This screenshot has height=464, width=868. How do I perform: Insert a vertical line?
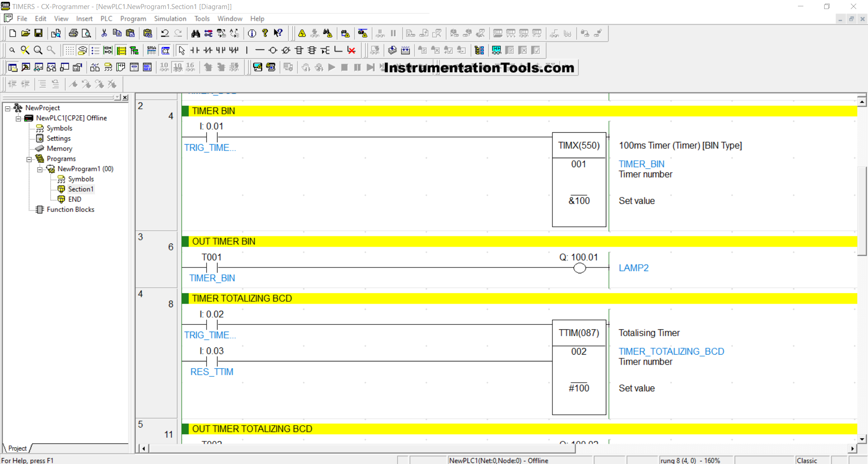click(x=247, y=50)
